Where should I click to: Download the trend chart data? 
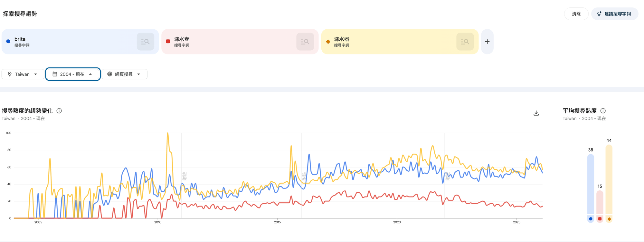click(x=536, y=113)
